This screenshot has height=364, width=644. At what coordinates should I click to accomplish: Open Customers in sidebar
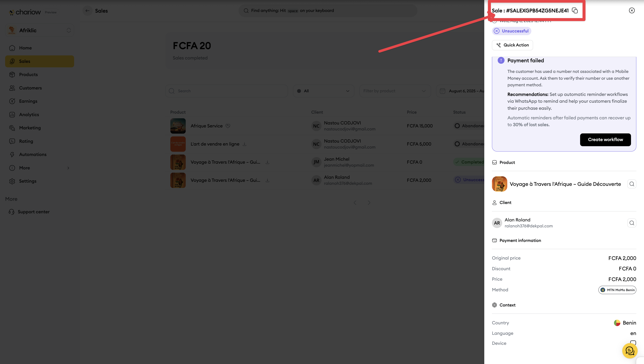coord(39,88)
